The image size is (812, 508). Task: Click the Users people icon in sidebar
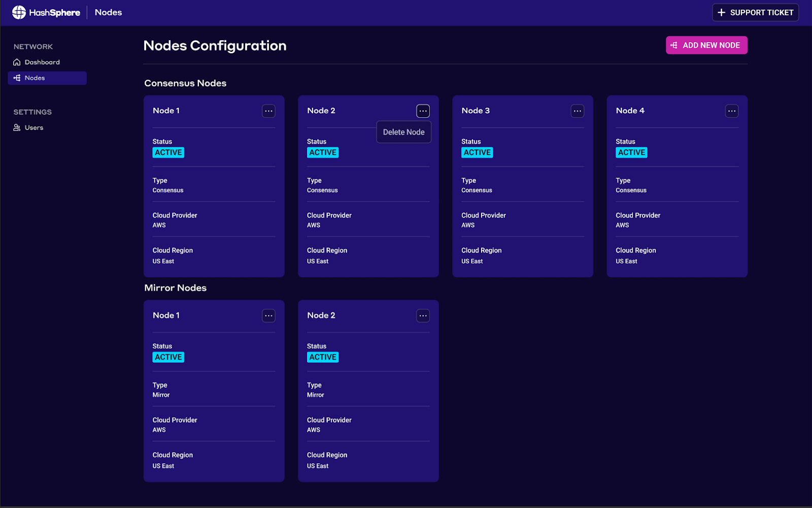(17, 128)
